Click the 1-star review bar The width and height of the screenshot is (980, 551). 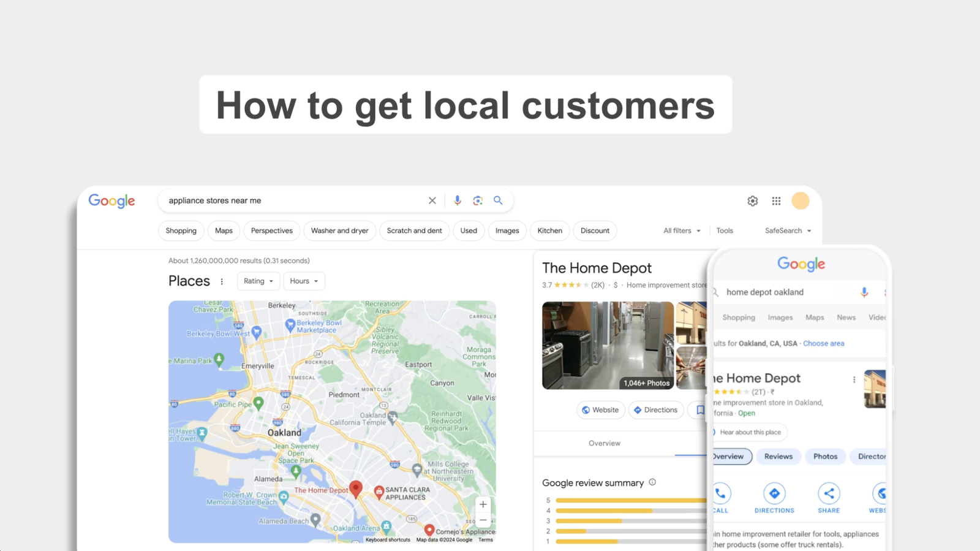(x=631, y=541)
